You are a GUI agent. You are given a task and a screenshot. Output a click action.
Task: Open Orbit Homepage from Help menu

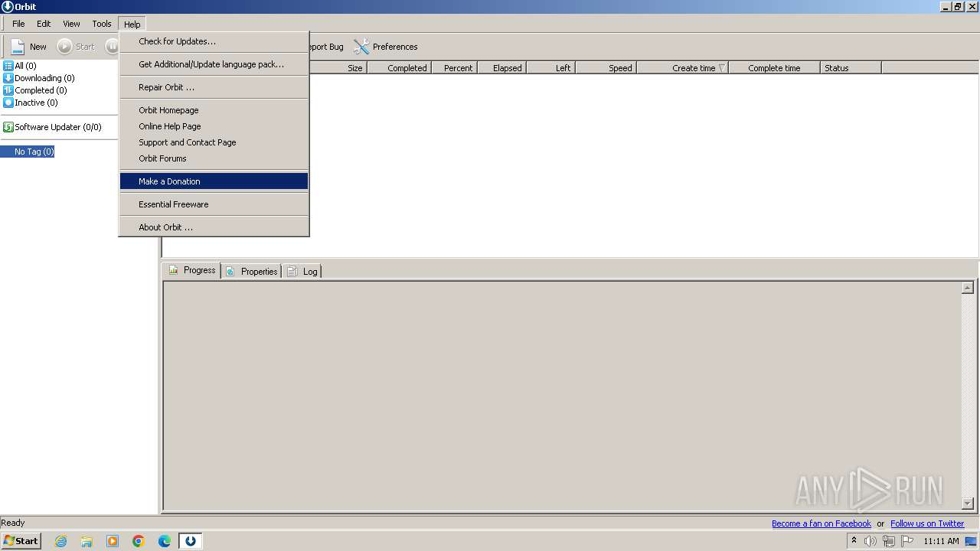click(x=214, y=110)
